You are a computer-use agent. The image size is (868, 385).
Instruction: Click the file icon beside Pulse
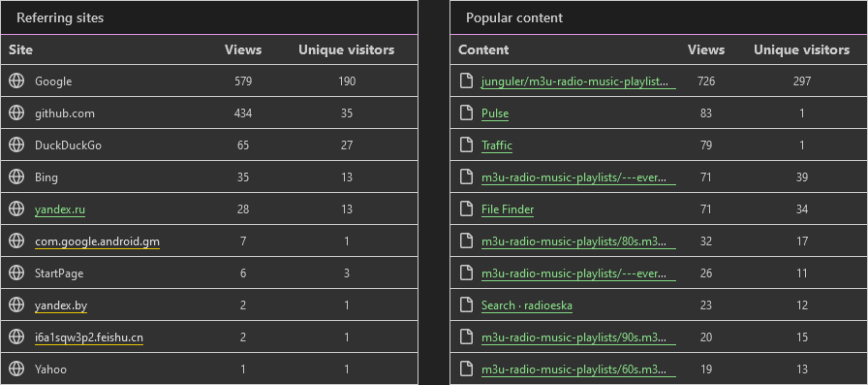467,113
